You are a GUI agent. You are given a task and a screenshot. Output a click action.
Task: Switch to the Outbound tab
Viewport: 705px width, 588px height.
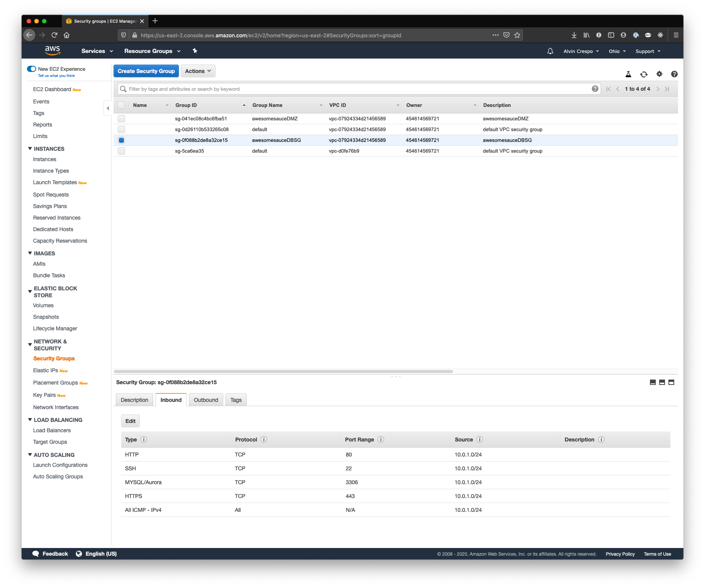[x=206, y=400]
